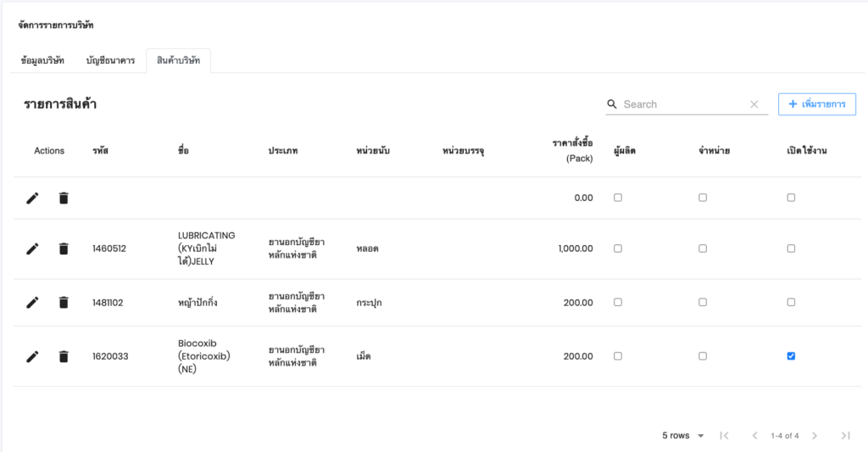Select the สินค้าบริษัท tab
Image resolution: width=868 pixels, height=452 pixels.
pos(178,61)
